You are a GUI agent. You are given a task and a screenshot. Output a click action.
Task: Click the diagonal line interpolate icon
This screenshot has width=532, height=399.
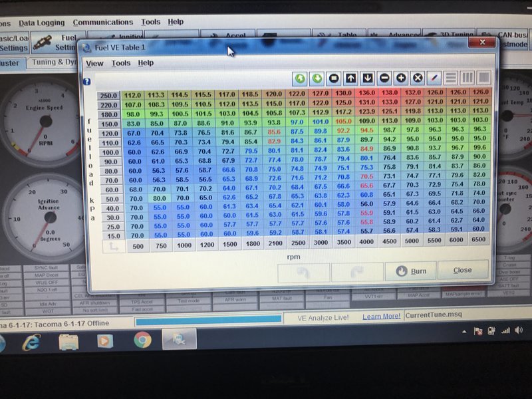434,78
